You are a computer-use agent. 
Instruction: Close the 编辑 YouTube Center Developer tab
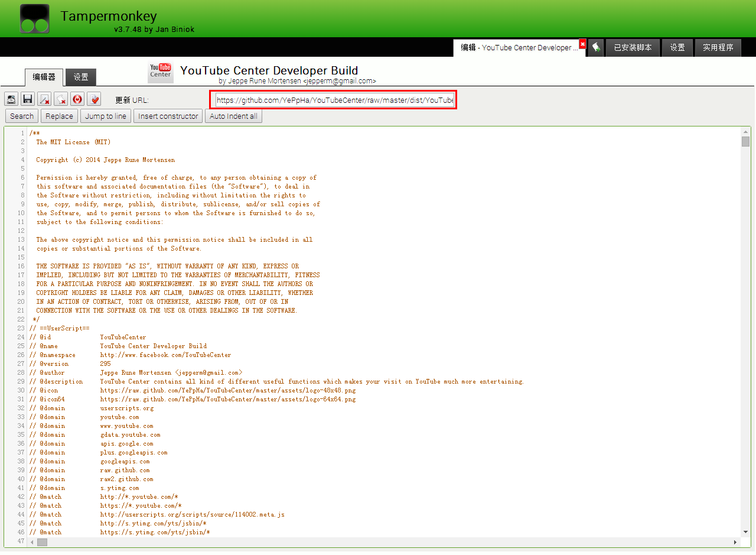click(582, 44)
